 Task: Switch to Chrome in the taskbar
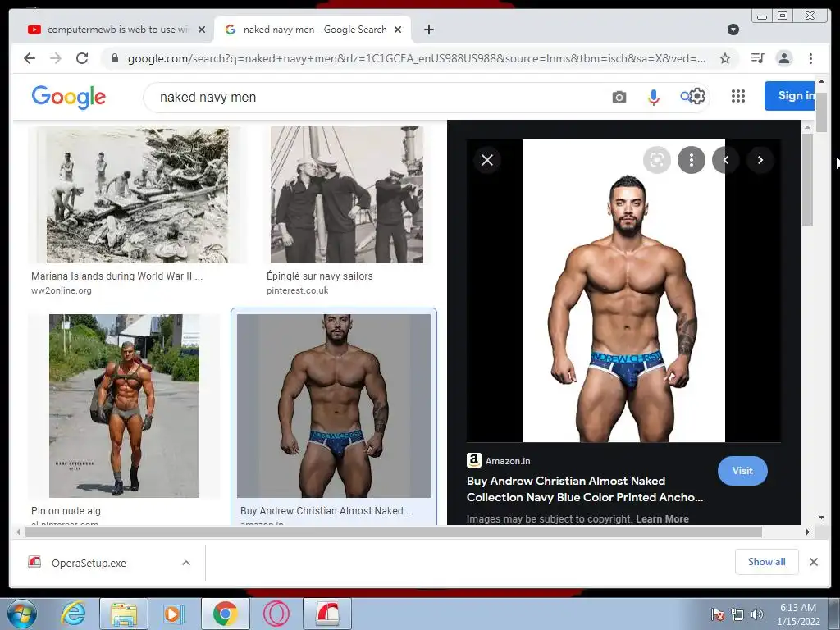pos(225,614)
